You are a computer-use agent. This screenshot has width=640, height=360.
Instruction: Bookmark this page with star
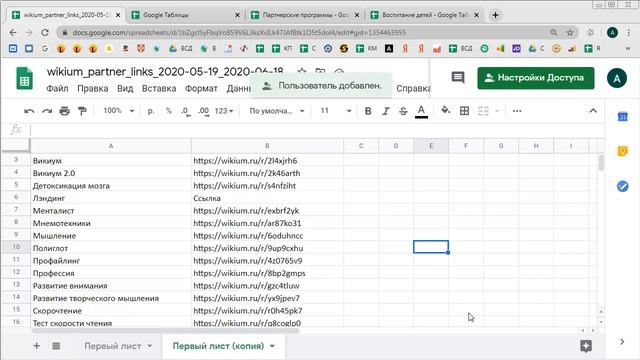pos(570,32)
